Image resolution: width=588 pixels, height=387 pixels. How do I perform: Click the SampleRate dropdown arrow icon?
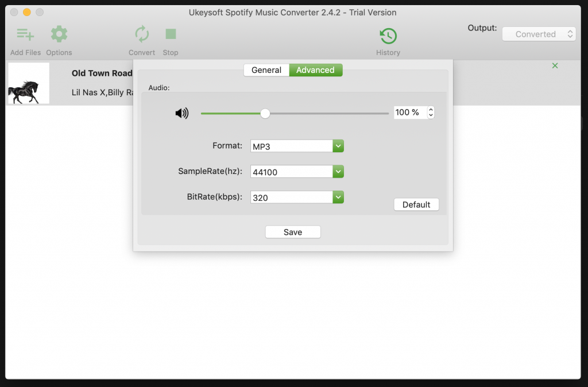338,171
